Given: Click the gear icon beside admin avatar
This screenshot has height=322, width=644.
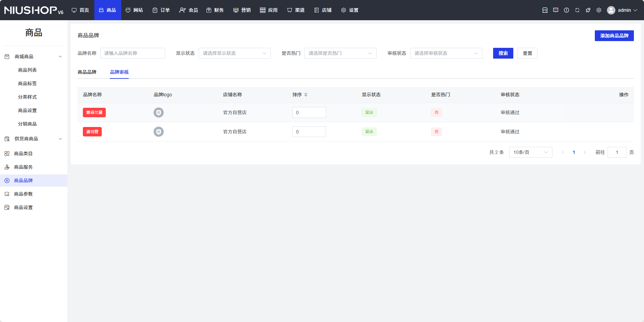Looking at the screenshot, I should tap(599, 10).
